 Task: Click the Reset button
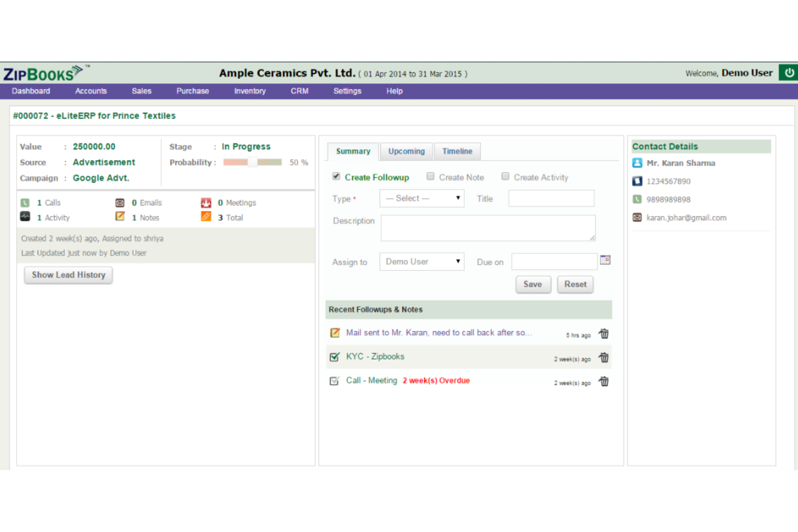coord(575,285)
